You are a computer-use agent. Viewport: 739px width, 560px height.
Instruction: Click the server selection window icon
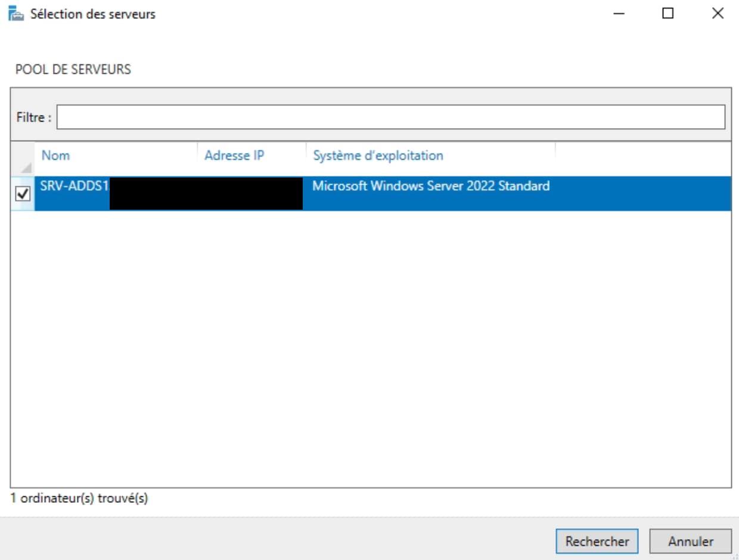15,14
